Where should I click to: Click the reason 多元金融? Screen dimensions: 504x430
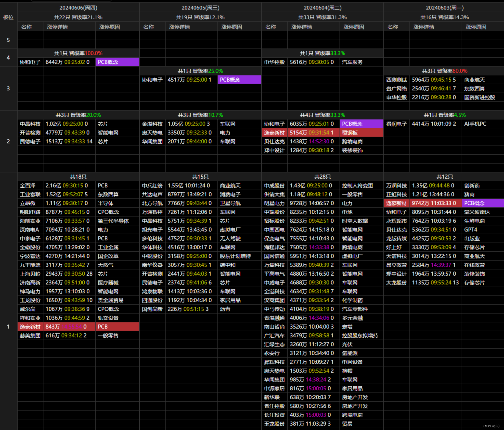pyautogui.click(x=352, y=318)
